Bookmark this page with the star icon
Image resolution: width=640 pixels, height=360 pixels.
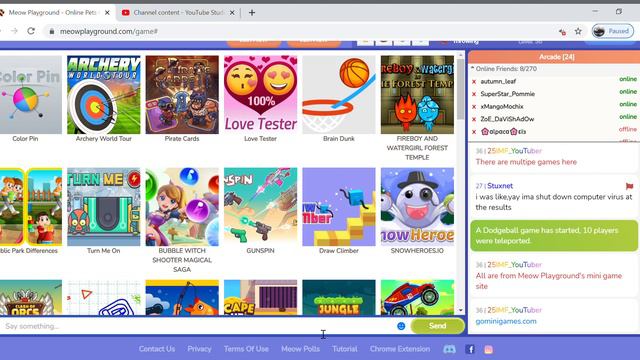578,31
